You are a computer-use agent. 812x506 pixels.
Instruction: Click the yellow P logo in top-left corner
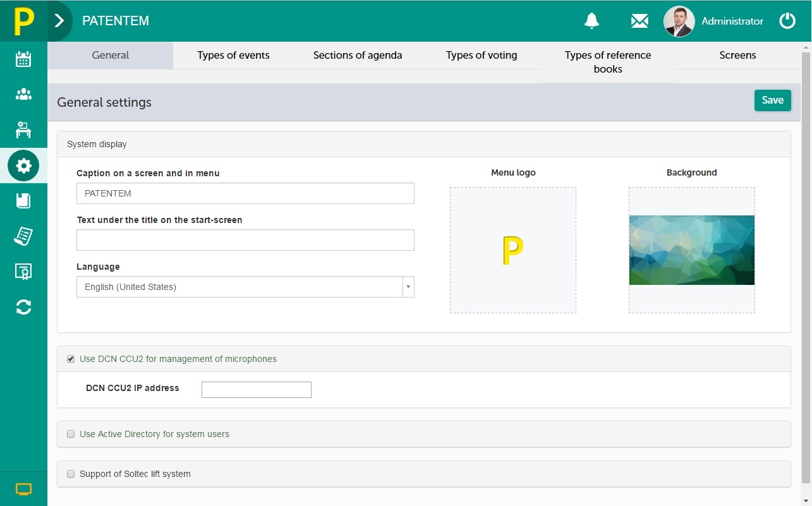(23, 21)
